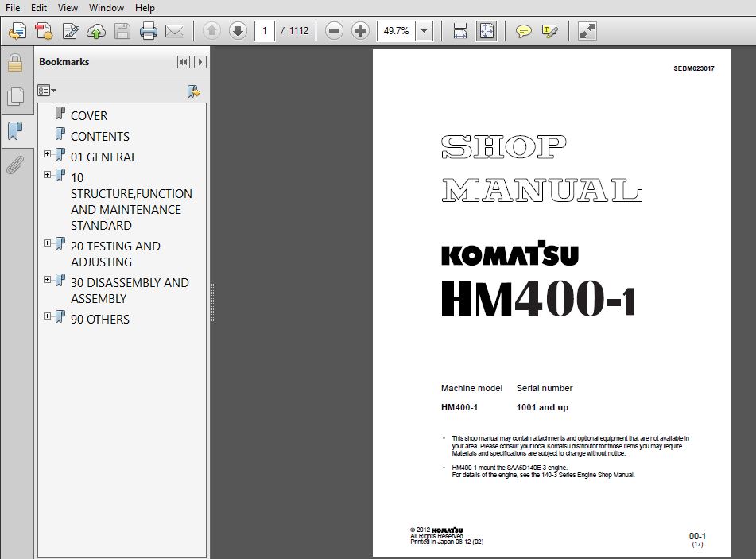
Task: Toggle the Bookmarks navigation panel button
Action: click(14, 130)
